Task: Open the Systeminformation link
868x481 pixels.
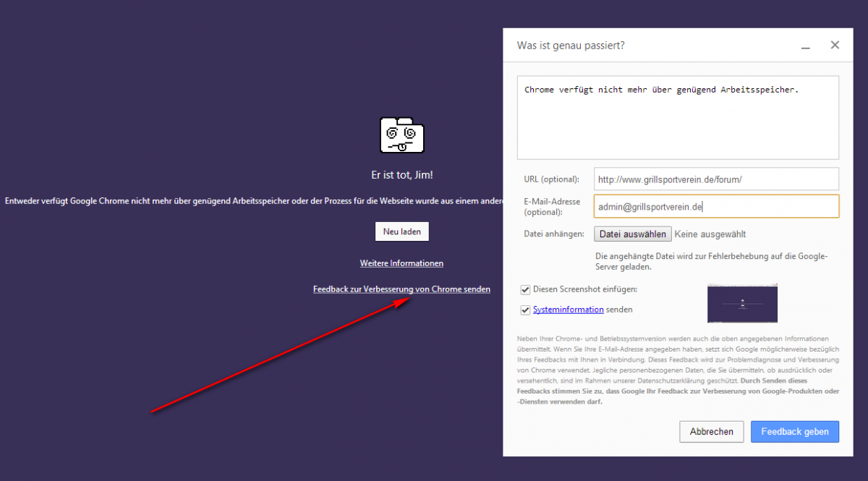Action: tap(569, 310)
